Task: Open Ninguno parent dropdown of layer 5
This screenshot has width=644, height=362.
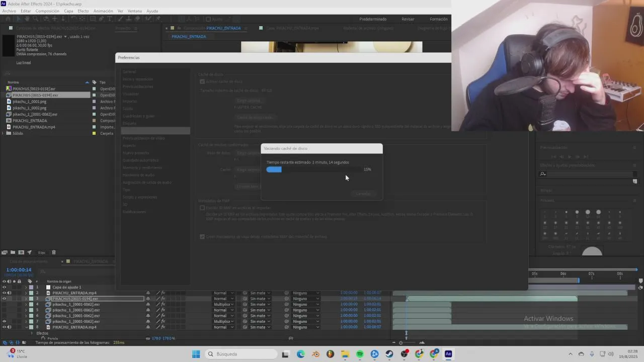Action: (306, 310)
